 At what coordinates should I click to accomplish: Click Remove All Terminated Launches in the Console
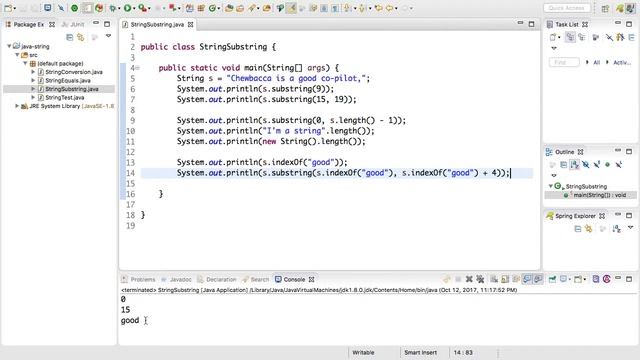[480, 279]
